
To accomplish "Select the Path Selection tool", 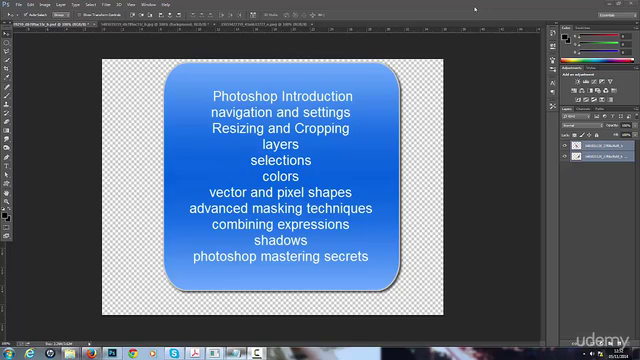I will (x=6, y=175).
